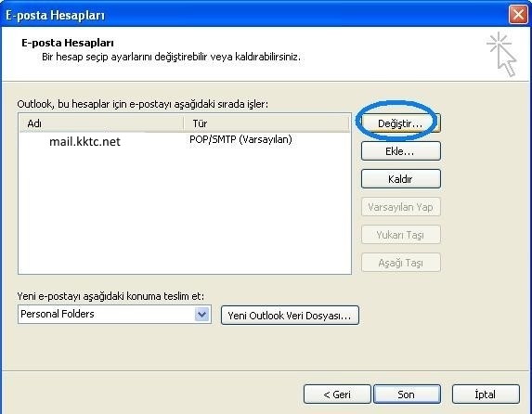The height and width of the screenshot is (414, 532).
Task: Click the Aşağı Taşı button
Action: point(401,263)
